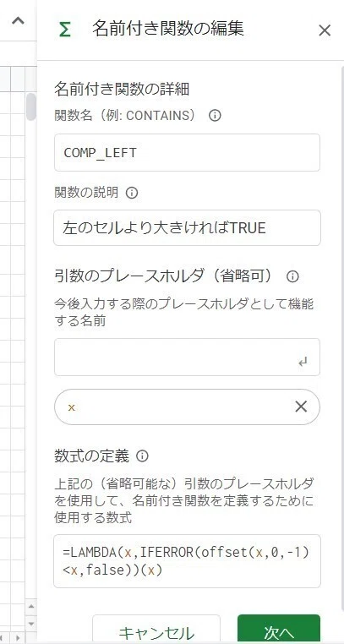Click the enter arrow in placeholder field

coord(303,363)
